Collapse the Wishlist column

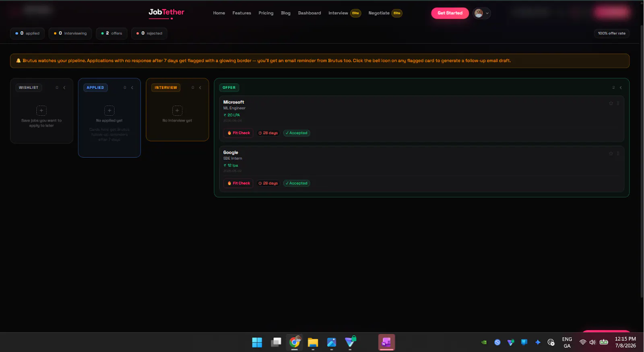click(x=64, y=88)
